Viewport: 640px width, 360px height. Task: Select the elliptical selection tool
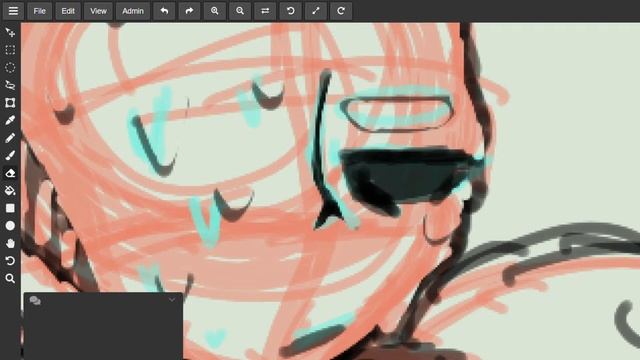pyautogui.click(x=10, y=67)
